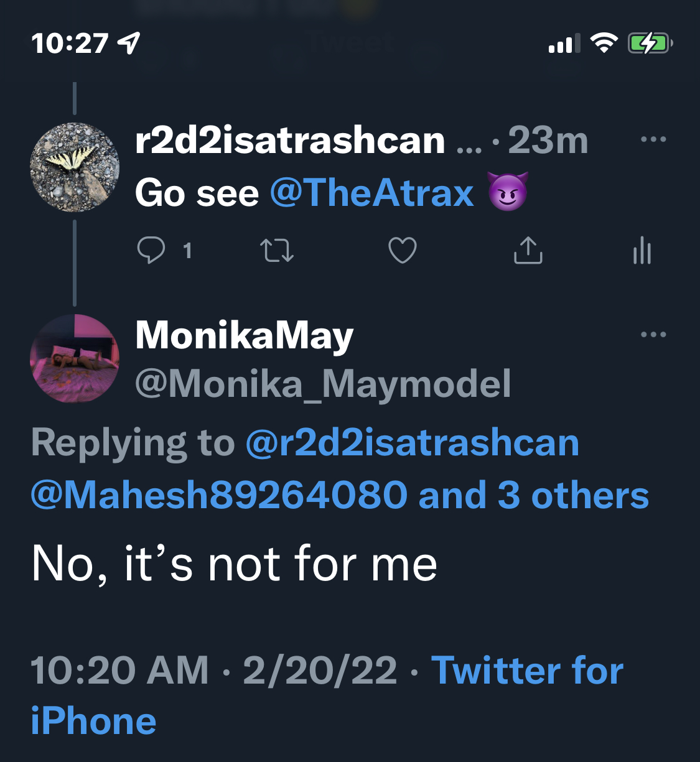Image resolution: width=700 pixels, height=762 pixels.
Task: Open the Twitter for iPhone source link
Action: (526, 671)
